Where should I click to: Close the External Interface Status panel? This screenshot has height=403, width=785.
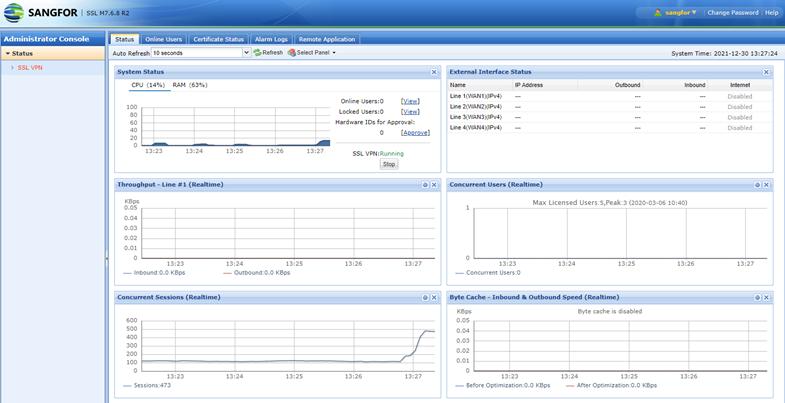point(766,72)
